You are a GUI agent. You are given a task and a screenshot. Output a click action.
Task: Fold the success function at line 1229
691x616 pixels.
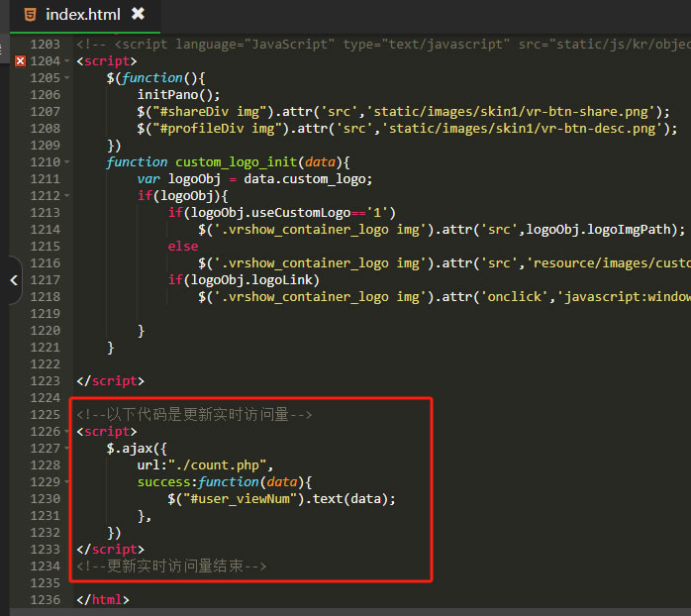tap(66, 482)
